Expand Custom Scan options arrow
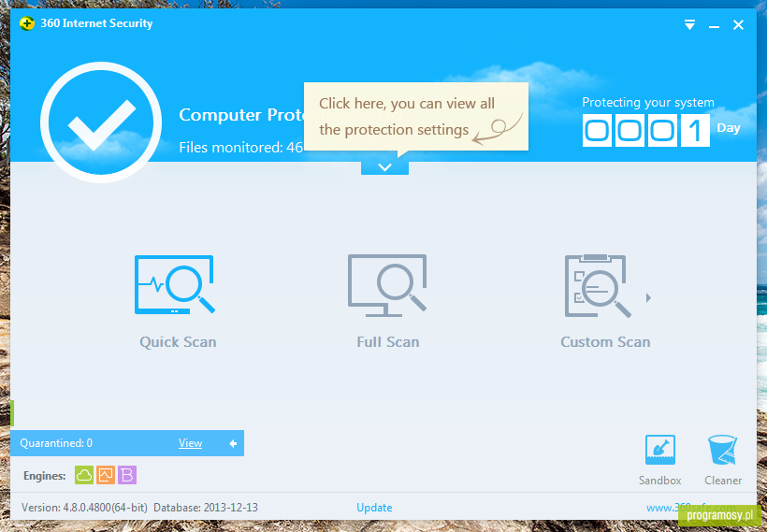The image size is (767, 532). [x=648, y=297]
